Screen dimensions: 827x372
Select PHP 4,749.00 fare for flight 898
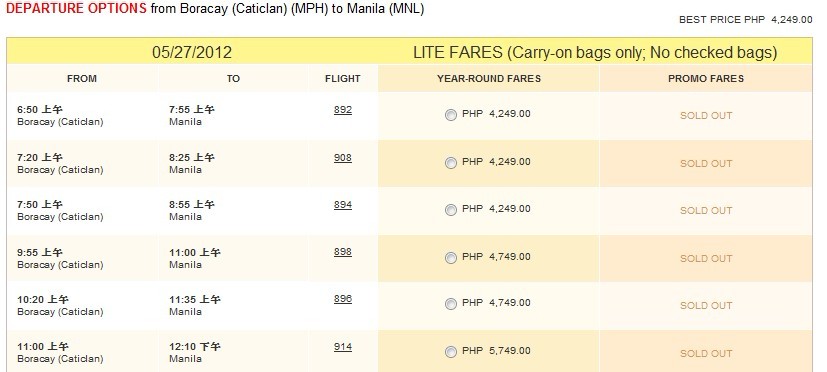[x=450, y=258]
